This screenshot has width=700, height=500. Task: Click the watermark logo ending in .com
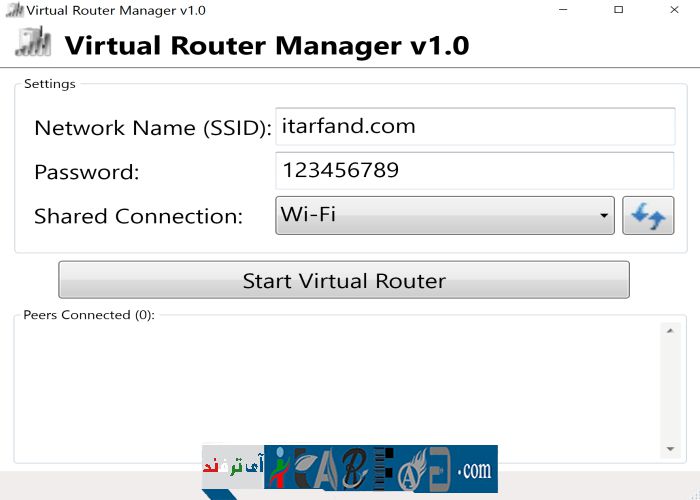(x=350, y=469)
